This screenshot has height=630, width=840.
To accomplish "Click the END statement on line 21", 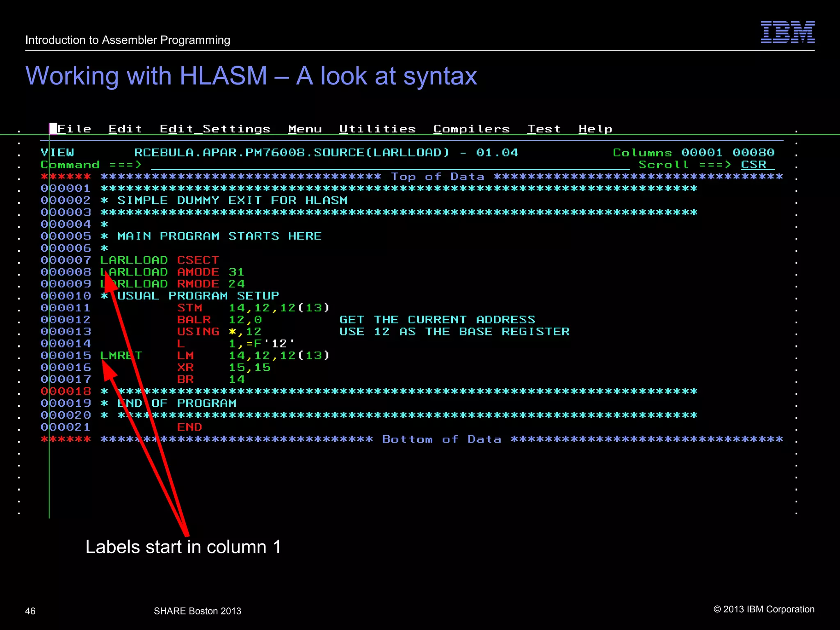I will click(x=189, y=427).
